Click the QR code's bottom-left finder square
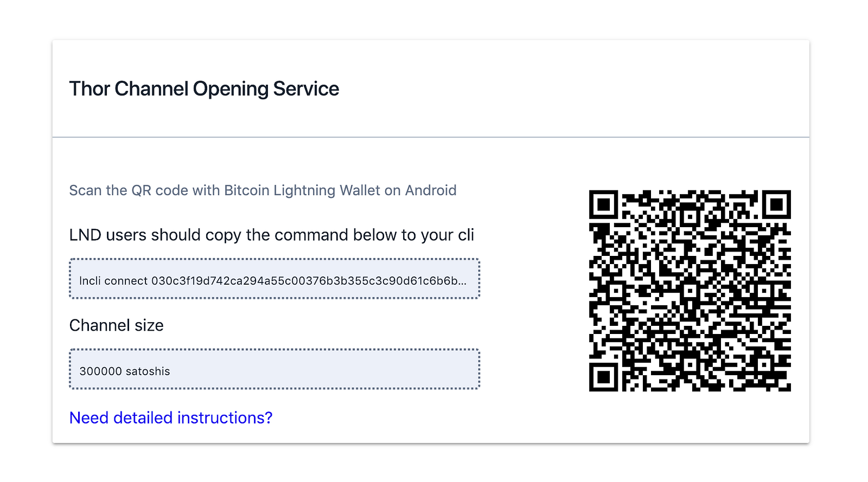868x482 pixels. [603, 377]
